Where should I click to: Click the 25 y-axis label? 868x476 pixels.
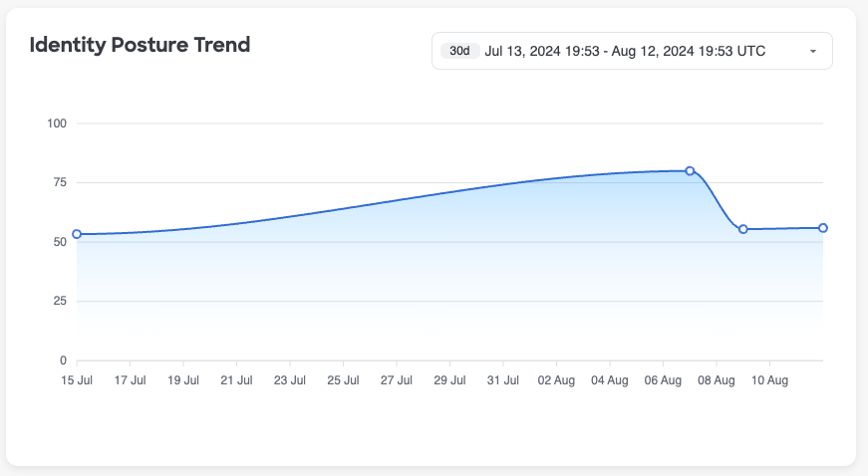(59, 301)
